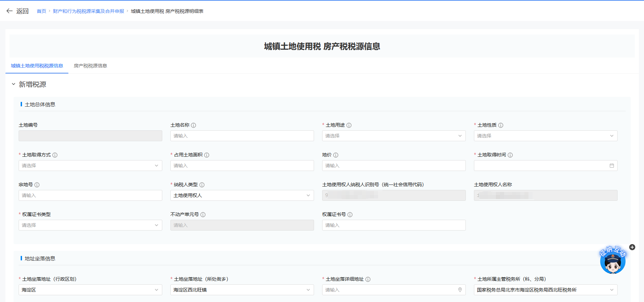644x302 pixels.
Task: Focus the 权属证书号 input field
Action: pos(394,225)
